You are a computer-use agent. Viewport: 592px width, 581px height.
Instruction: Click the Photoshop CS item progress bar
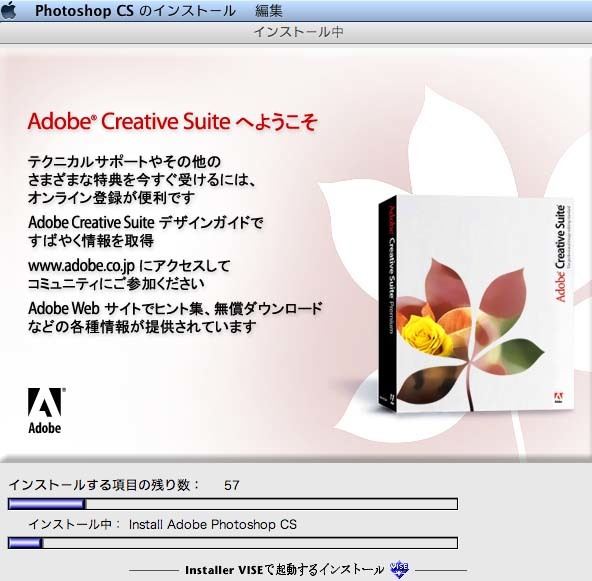233,543
